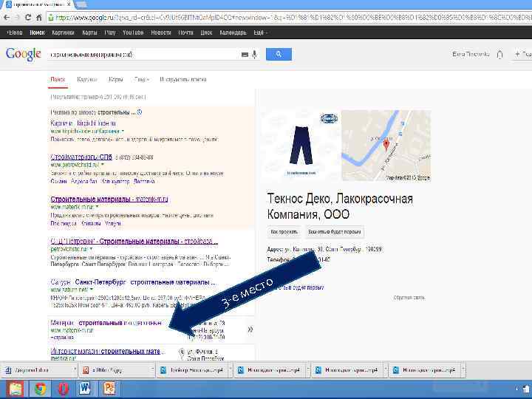This screenshot has height=399, width=532.
Task: Click the 'Как проехать' directions button
Action: 284,232
